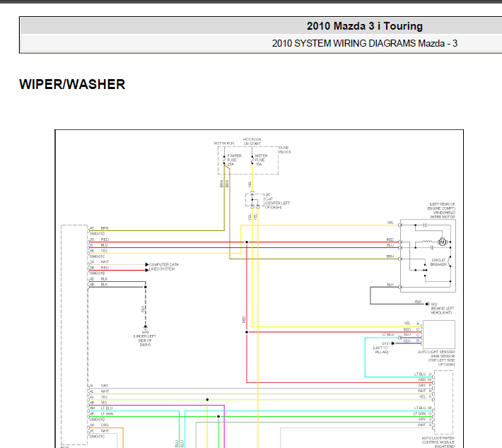Click the '4C BRN' connector pin label

(99, 228)
